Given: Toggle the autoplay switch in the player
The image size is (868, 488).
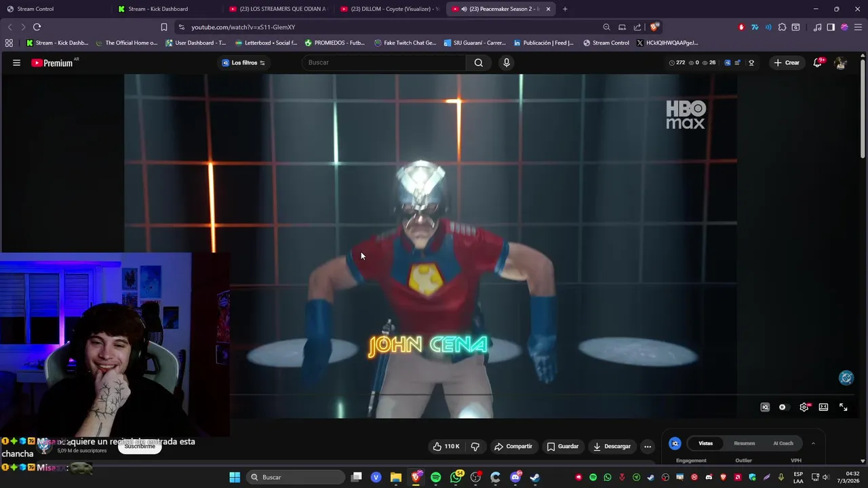Looking at the screenshot, I should [x=783, y=407].
